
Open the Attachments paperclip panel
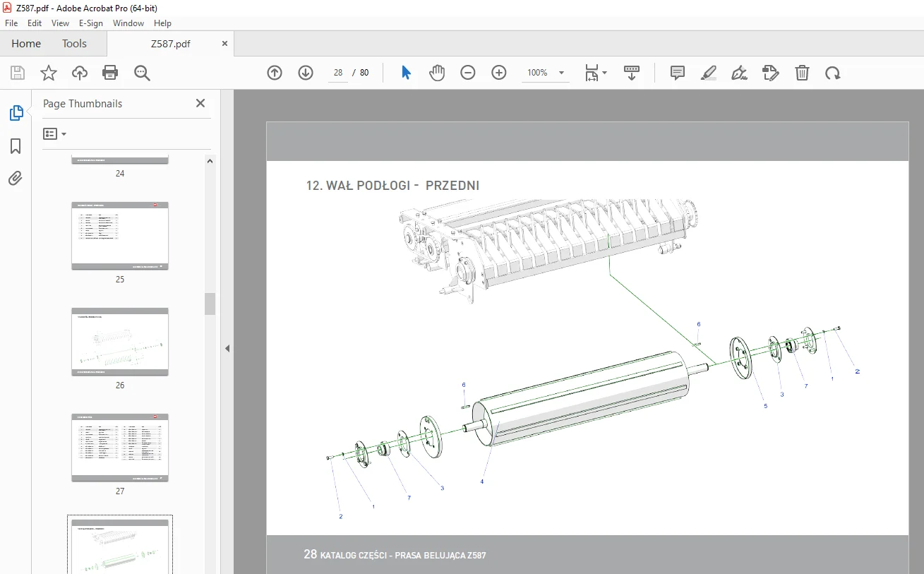tap(16, 178)
